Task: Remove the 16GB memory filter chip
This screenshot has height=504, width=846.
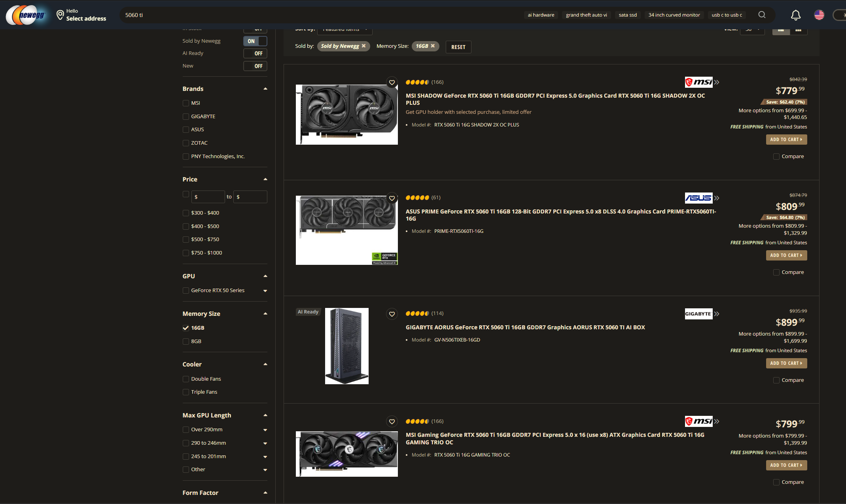Action: (x=433, y=46)
